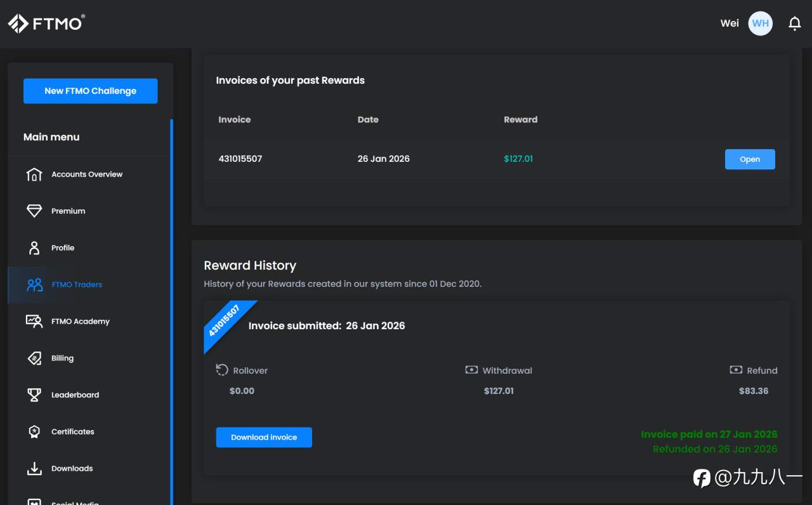Screen dimensions: 812x505
Task: Click the FTMO Academy icon
Action: (34, 322)
